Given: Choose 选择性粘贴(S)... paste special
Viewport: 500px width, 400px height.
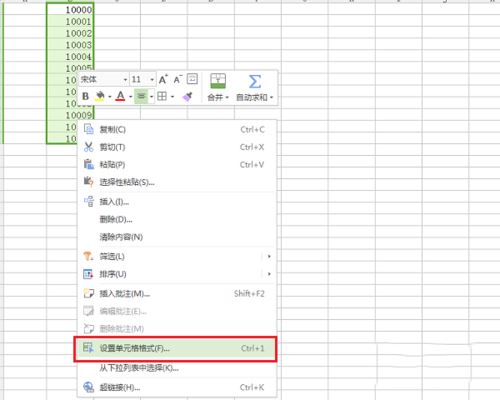Looking at the screenshot, I should 177,182.
